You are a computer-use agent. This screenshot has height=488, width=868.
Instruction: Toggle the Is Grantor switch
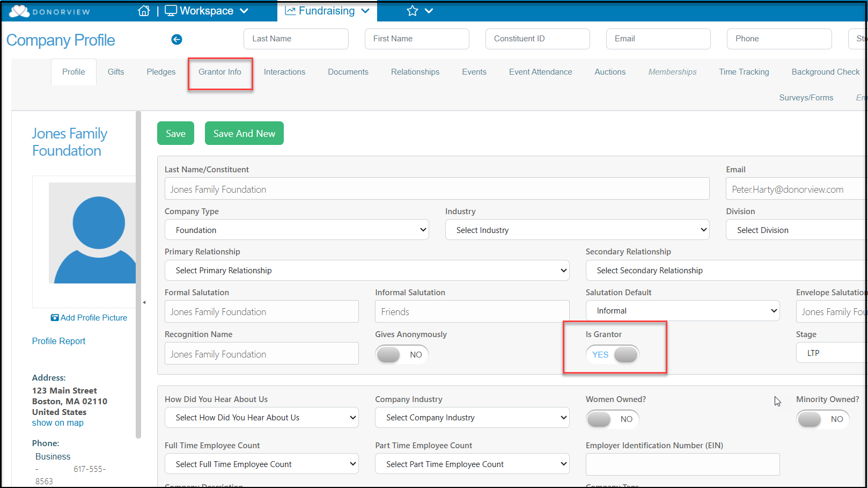coord(613,354)
